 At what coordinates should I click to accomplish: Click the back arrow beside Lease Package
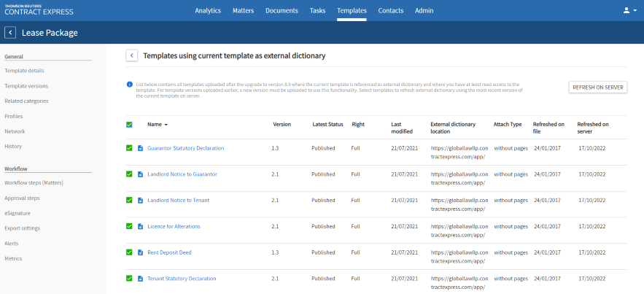tap(10, 33)
